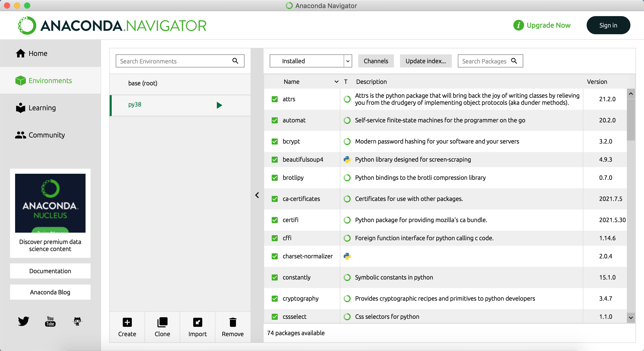Uncheck the cryptography package checkbox
The image size is (644, 351).
pyautogui.click(x=275, y=299)
